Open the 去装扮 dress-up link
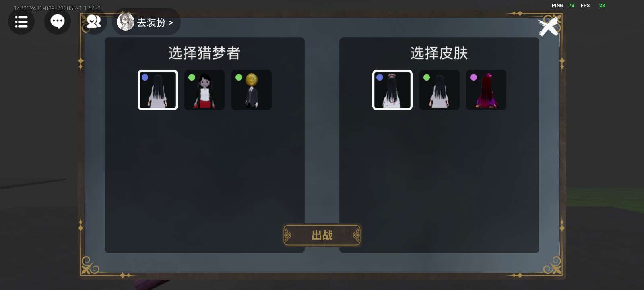Viewport: 644px width, 290px height. click(x=155, y=23)
